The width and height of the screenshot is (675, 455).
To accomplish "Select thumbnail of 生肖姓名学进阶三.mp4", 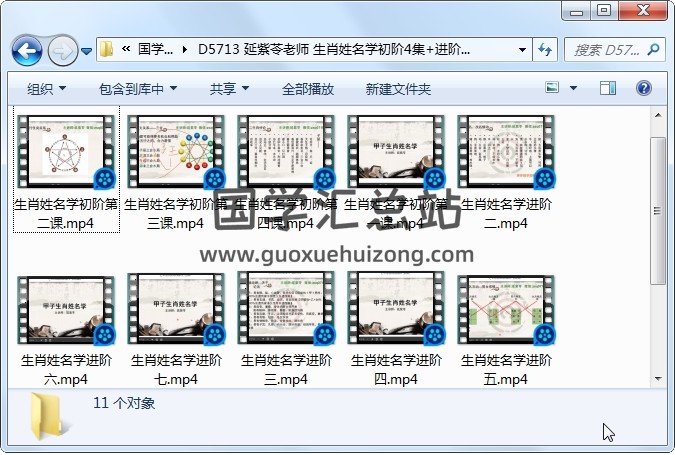I will pyautogui.click(x=286, y=308).
